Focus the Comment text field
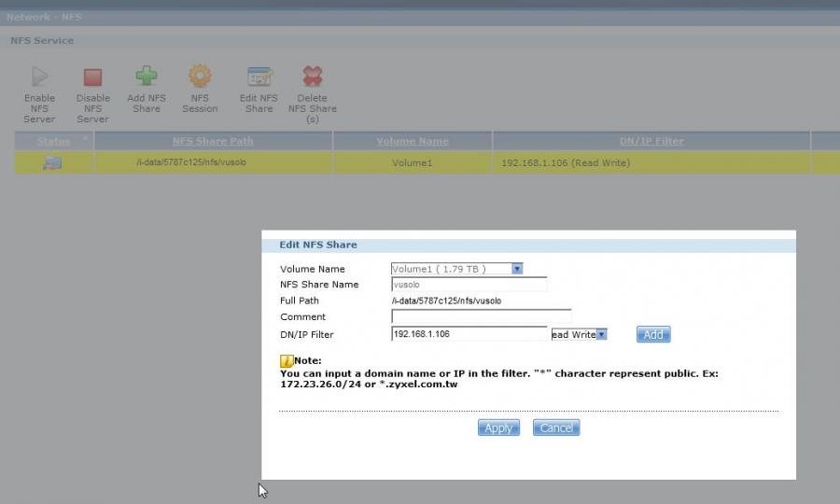This screenshot has width=840, height=504. (x=481, y=316)
